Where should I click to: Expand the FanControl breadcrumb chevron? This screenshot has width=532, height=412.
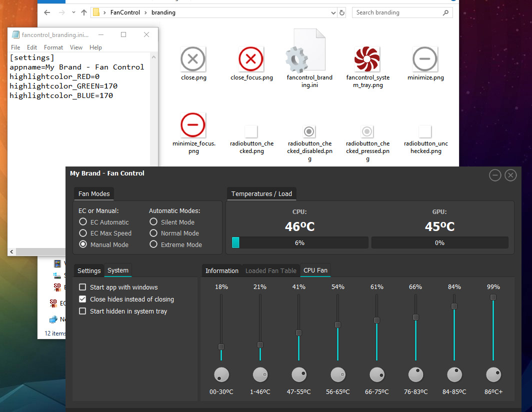pos(145,12)
